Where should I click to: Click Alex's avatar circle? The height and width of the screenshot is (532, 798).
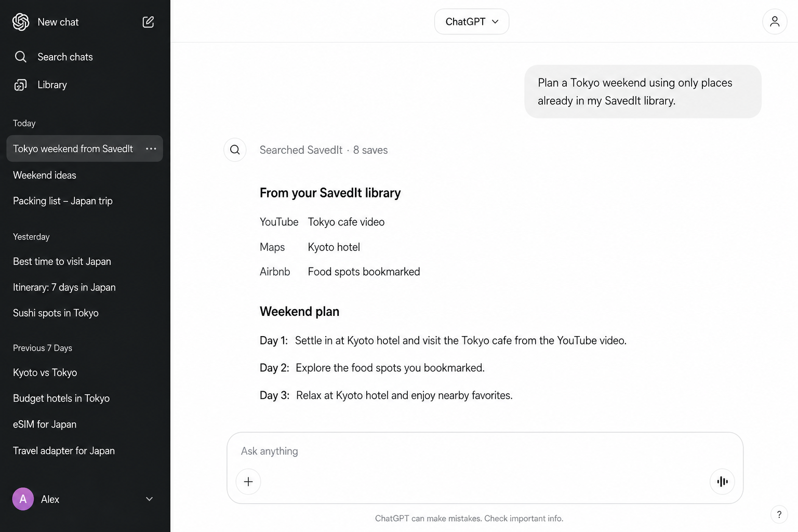(23, 499)
